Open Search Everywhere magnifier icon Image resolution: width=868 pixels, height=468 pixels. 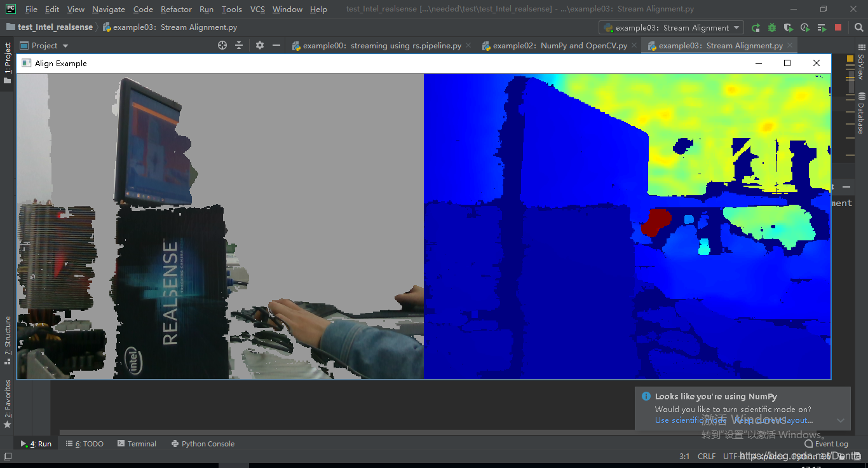click(x=857, y=28)
